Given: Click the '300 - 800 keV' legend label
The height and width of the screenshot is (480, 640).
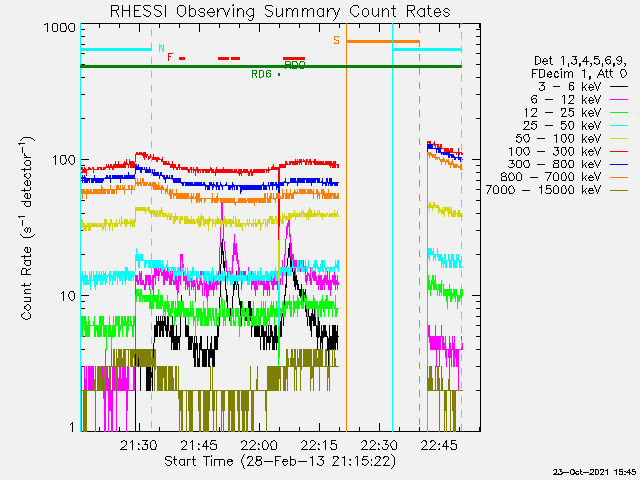Looking at the screenshot, I should pos(554,164).
